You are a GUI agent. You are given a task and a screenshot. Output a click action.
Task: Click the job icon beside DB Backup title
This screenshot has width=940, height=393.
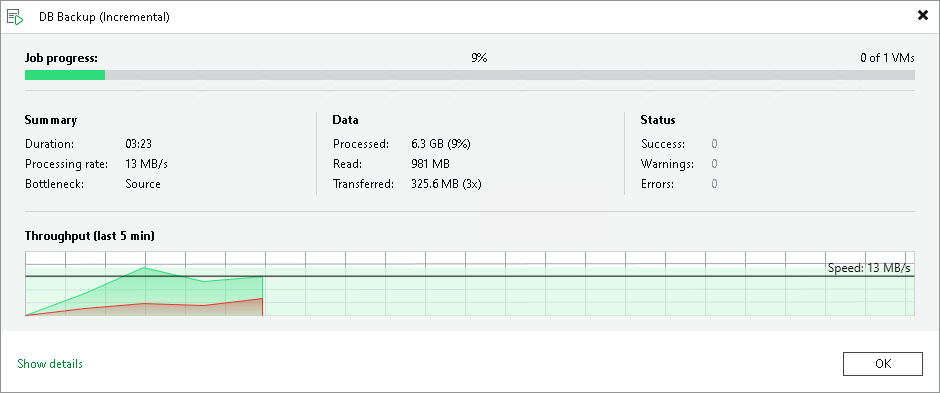(15, 17)
